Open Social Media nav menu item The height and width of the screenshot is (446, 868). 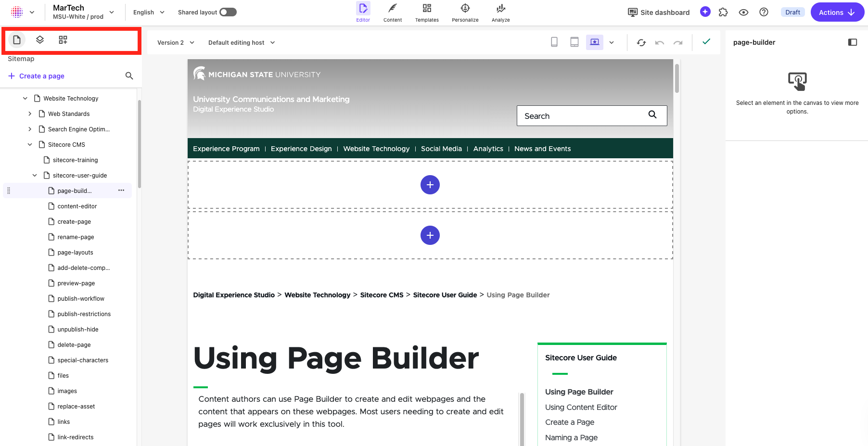click(441, 149)
